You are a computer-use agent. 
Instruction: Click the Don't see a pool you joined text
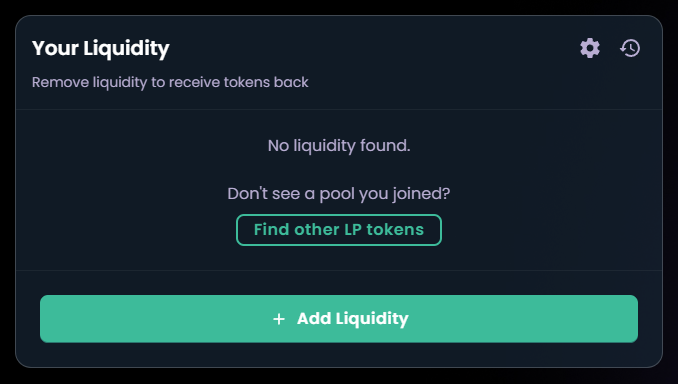[x=339, y=194]
